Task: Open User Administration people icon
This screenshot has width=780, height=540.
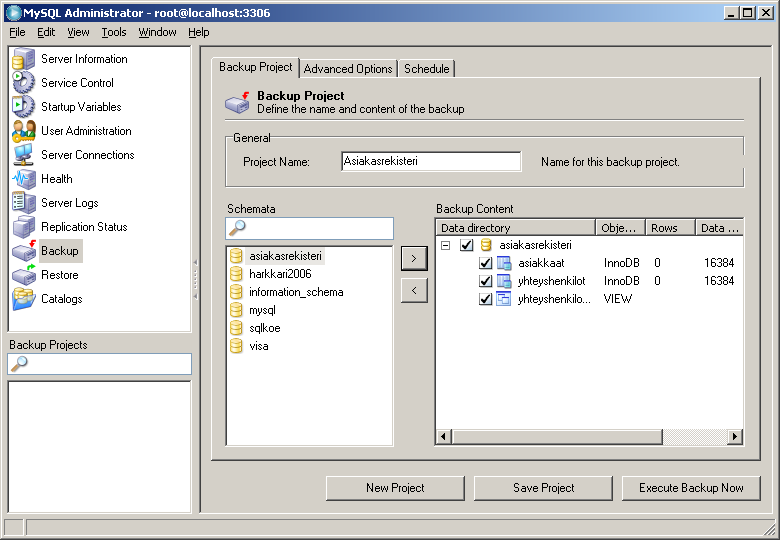Action: (23, 131)
